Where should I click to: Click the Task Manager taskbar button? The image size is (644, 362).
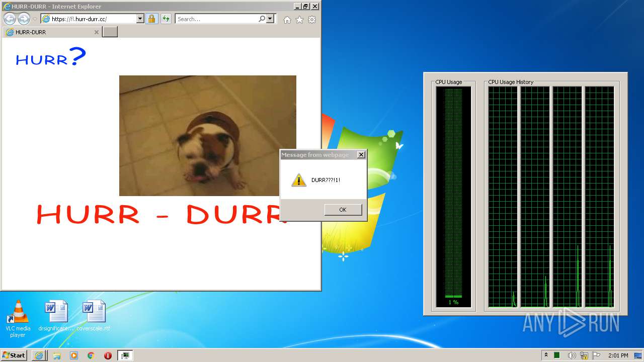(x=125, y=355)
